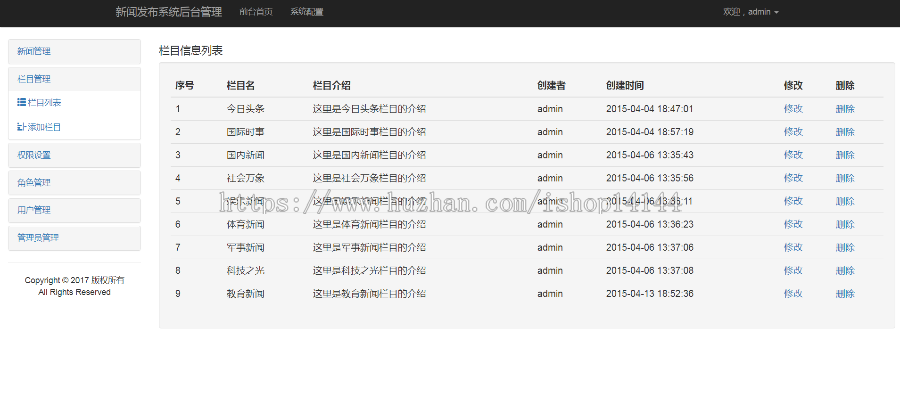The height and width of the screenshot is (401, 900).
Task: Click 修改 for the 军事新闻 row
Action: [793, 247]
